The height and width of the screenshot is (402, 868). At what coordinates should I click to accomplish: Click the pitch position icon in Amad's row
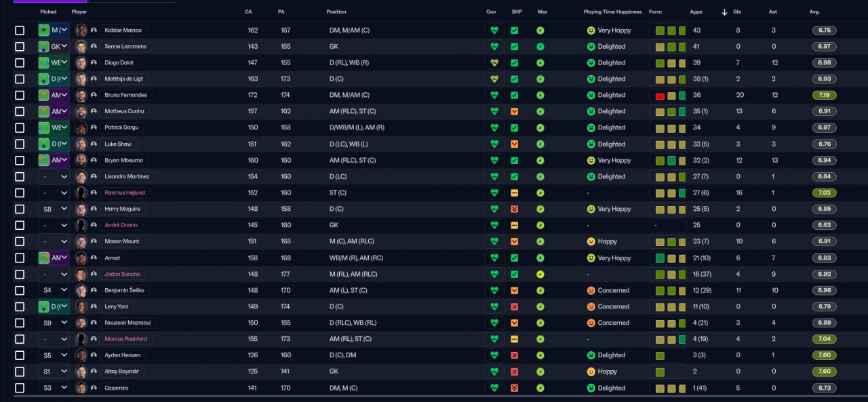[x=44, y=258]
